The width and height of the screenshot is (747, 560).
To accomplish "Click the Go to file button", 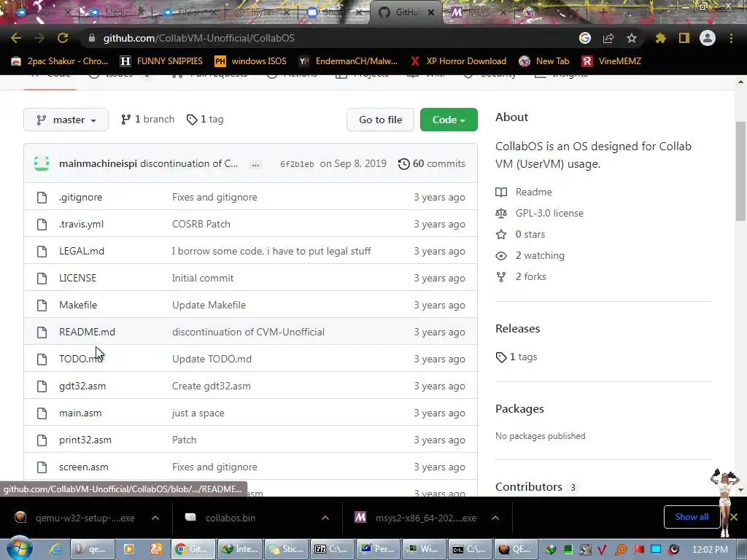I will tap(380, 120).
